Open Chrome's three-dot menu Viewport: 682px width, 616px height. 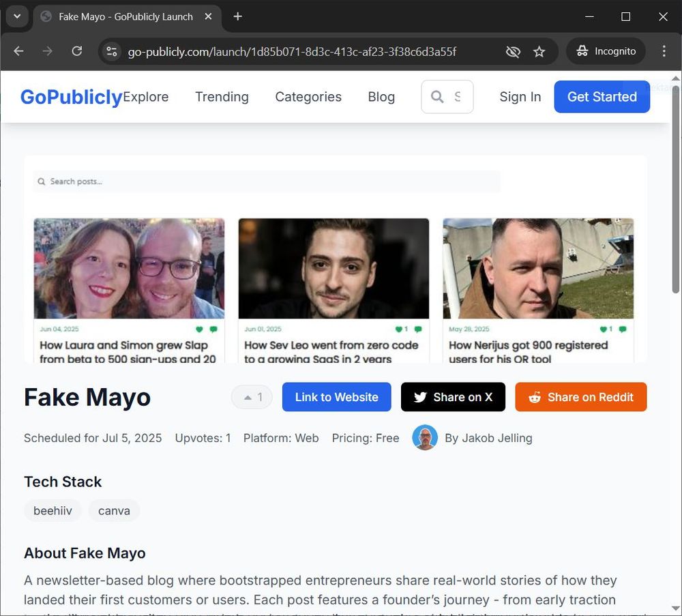click(664, 51)
